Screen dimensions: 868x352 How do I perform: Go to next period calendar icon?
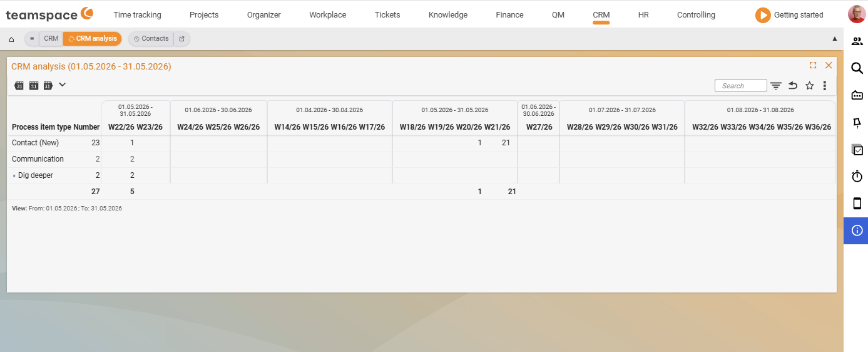coord(48,85)
